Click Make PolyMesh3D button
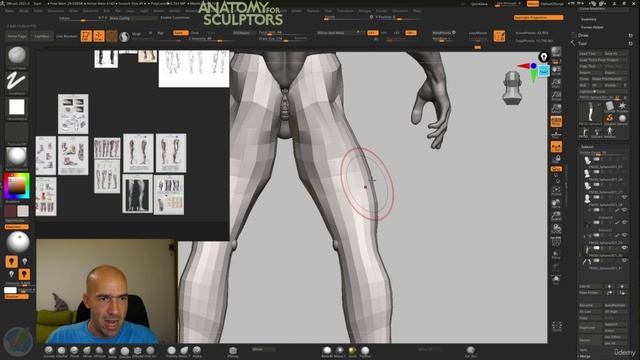The height and width of the screenshot is (360, 640). (x=609, y=79)
